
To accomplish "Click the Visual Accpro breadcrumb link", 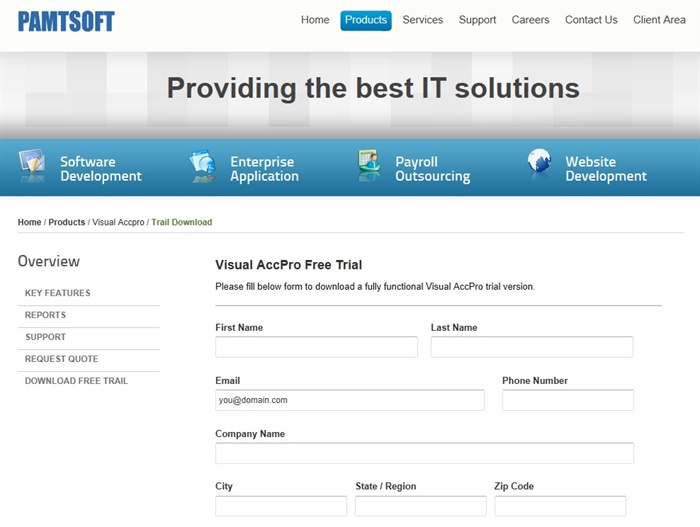I will tap(118, 222).
